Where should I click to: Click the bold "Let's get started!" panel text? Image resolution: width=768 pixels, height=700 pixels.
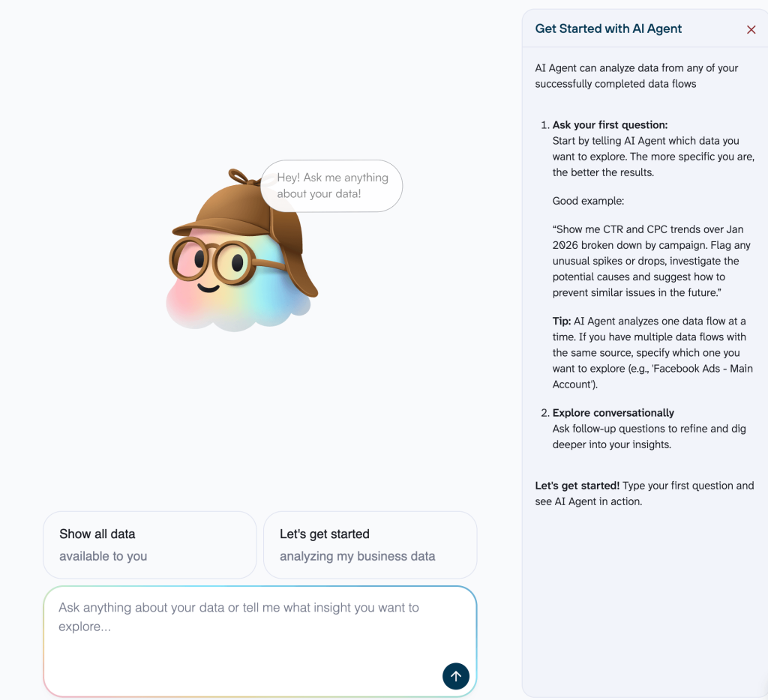pyautogui.click(x=577, y=486)
